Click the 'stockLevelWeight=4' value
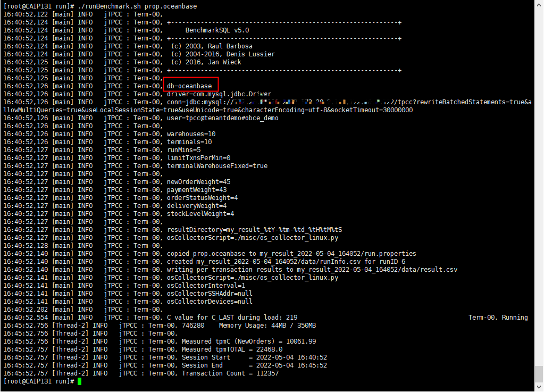Image resolution: width=544 pixels, height=392 pixels. (200, 214)
